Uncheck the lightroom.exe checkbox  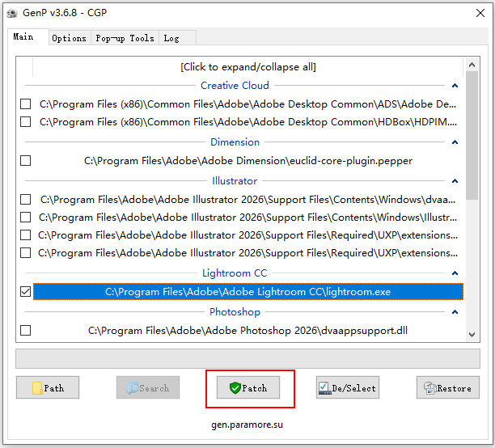(26, 292)
